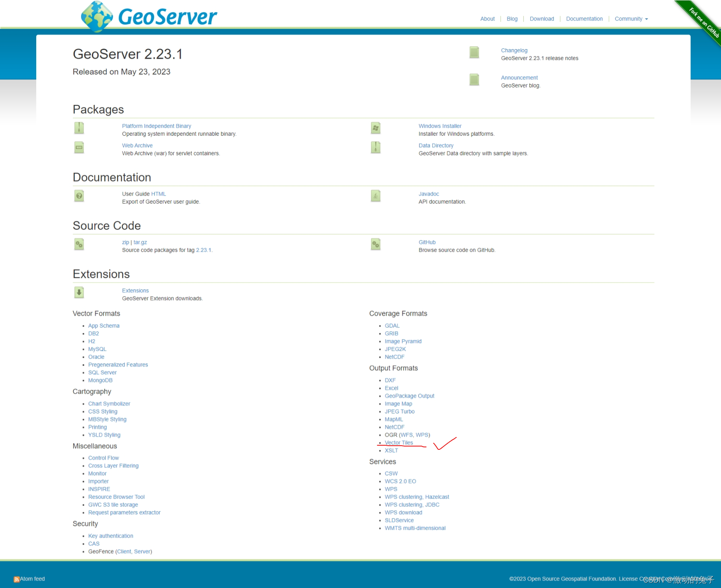721x588 pixels.
Task: Download the MBStyle Styling extension
Action: click(107, 419)
